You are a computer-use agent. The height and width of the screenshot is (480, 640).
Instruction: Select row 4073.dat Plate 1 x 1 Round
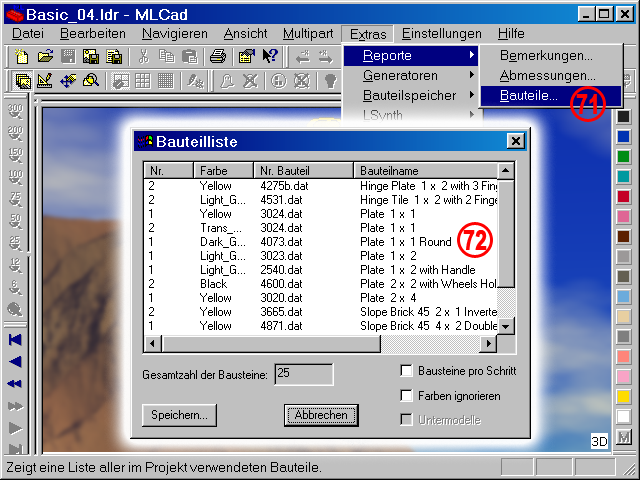[321, 242]
